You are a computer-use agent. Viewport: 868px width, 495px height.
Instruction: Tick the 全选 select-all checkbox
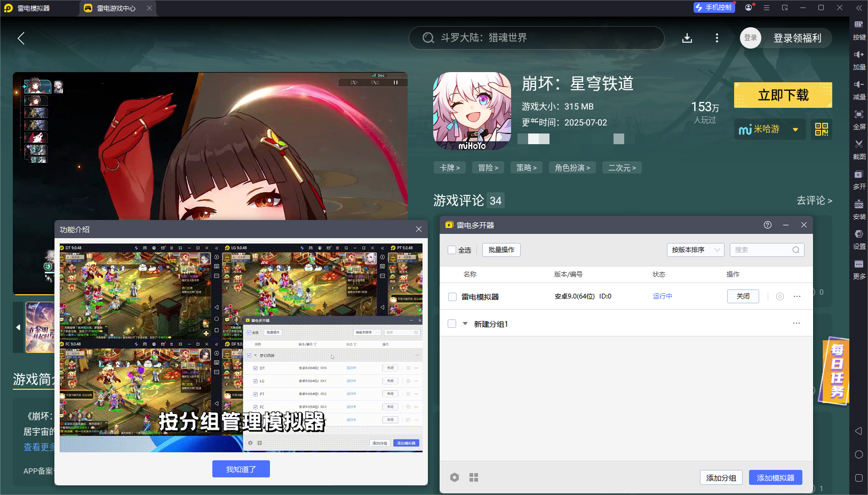[x=452, y=250]
